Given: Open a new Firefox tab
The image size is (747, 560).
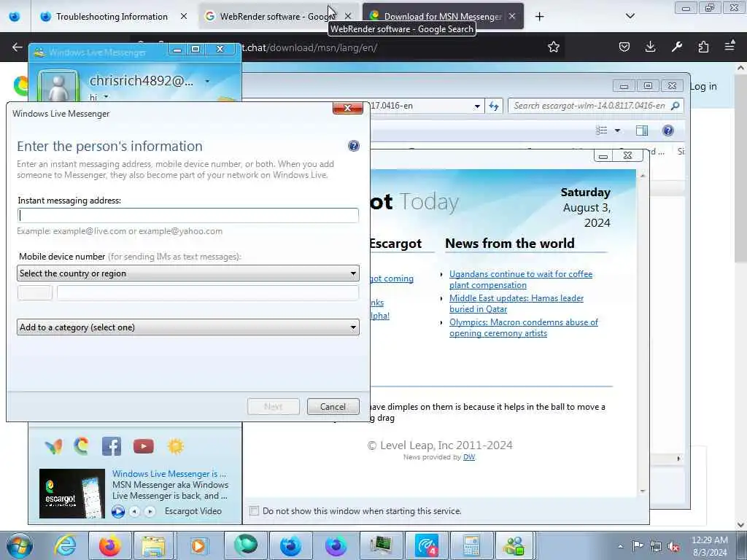Looking at the screenshot, I should pyautogui.click(x=539, y=17).
